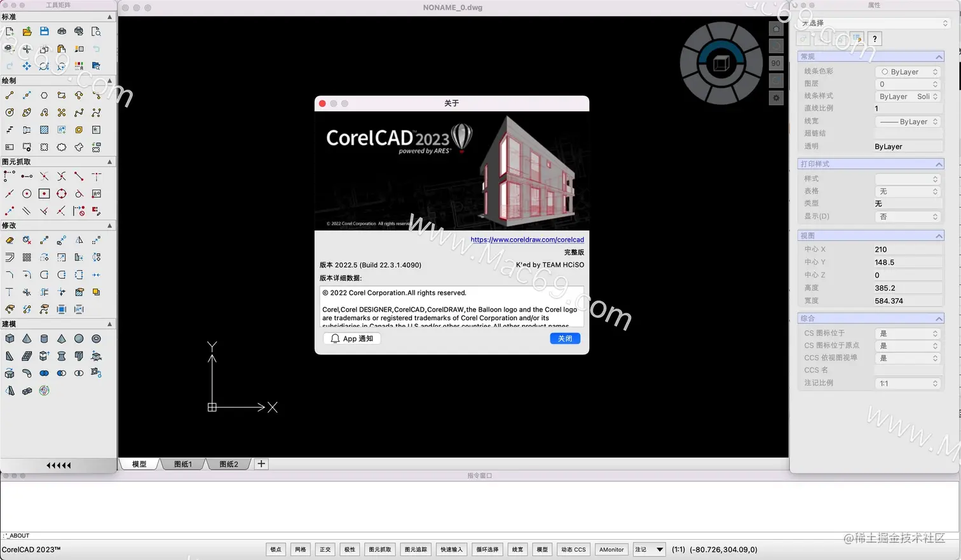Viewport: 961px width, 560px height.
Task: Select the Box 3D solid tool
Action: pyautogui.click(x=10, y=339)
